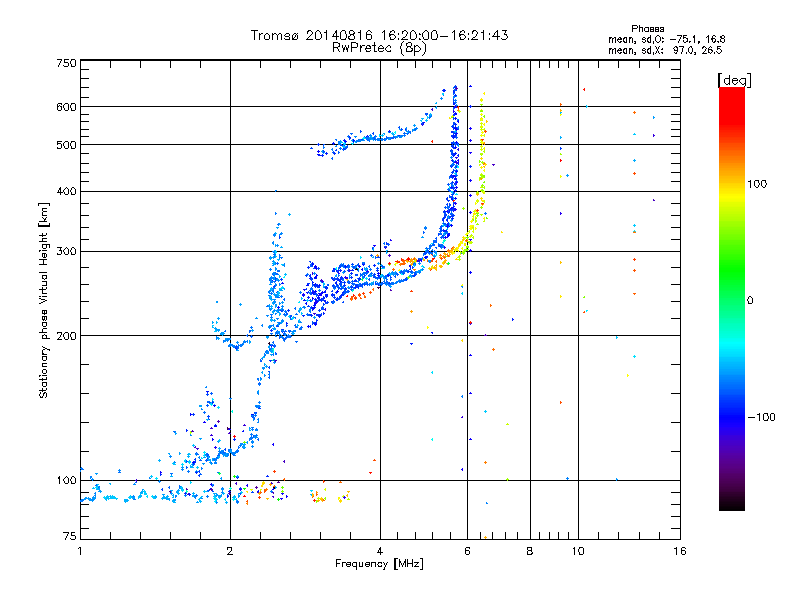Click the y-axis tick label '400'
The width and height of the screenshot is (800, 600).
[66, 191]
